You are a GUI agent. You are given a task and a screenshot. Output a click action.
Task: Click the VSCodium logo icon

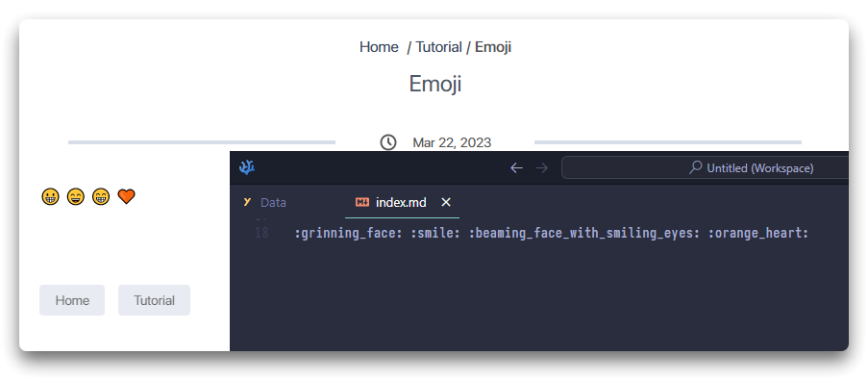click(247, 167)
